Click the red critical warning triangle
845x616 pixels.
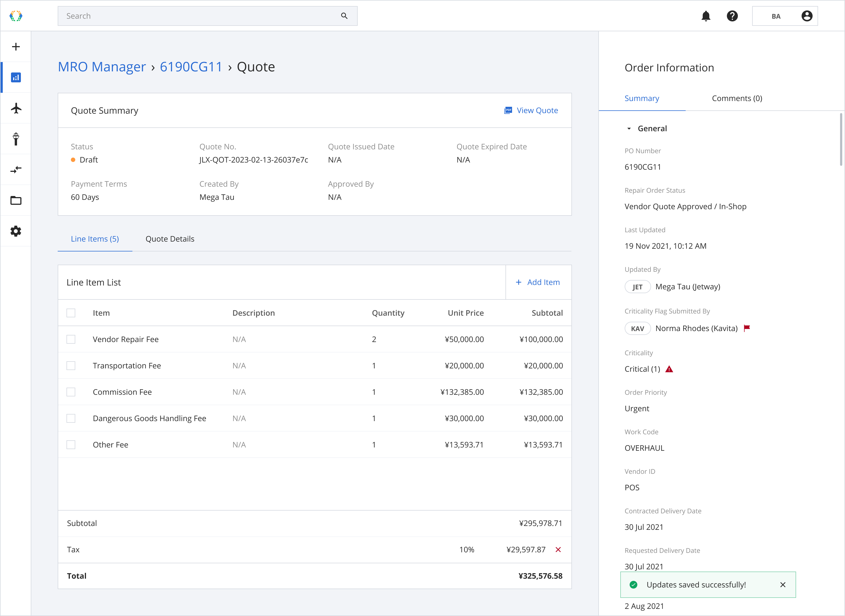click(x=669, y=369)
